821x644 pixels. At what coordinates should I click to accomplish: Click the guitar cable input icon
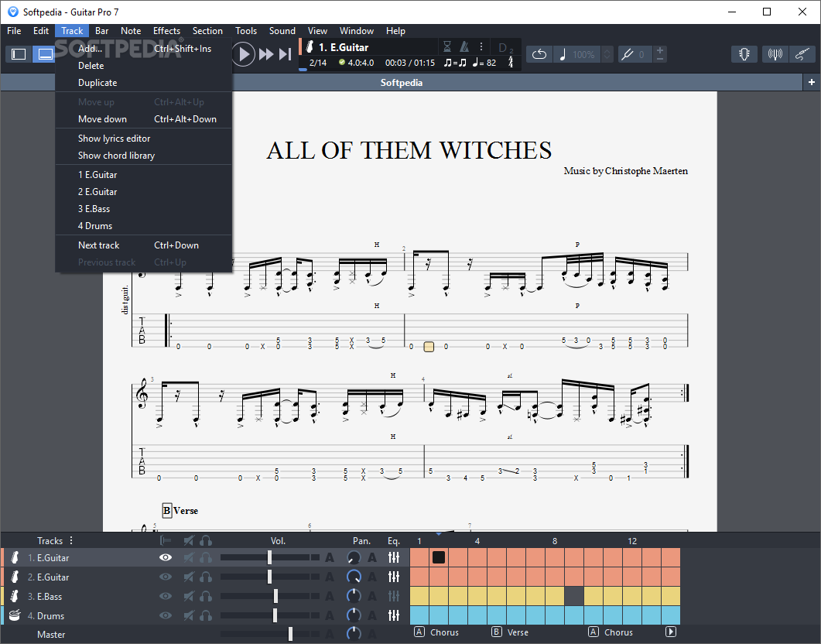tap(802, 54)
